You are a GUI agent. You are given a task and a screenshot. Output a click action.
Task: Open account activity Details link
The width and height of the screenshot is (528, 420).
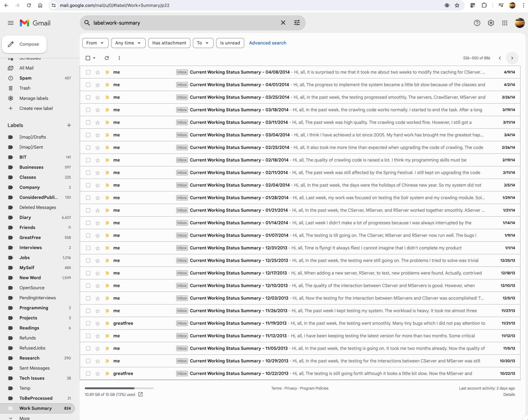(x=509, y=395)
